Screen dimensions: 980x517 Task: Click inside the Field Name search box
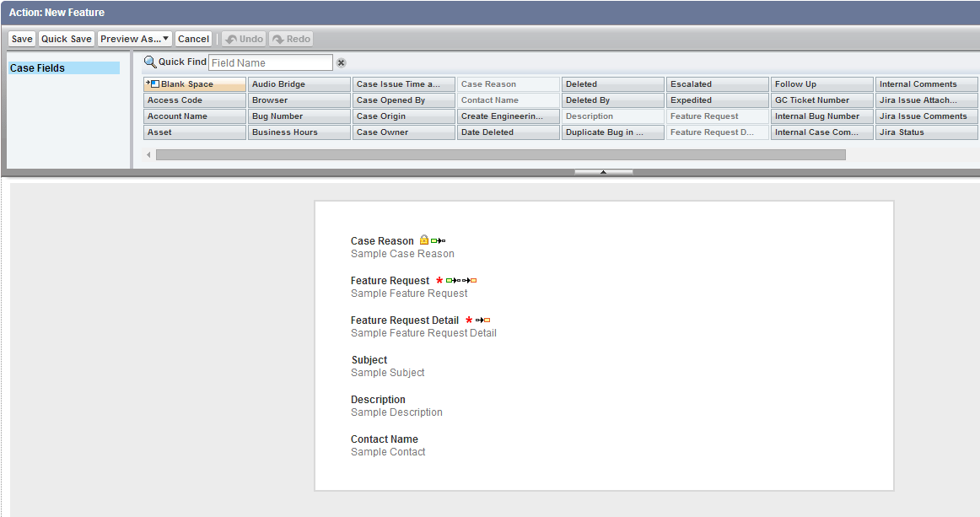270,62
